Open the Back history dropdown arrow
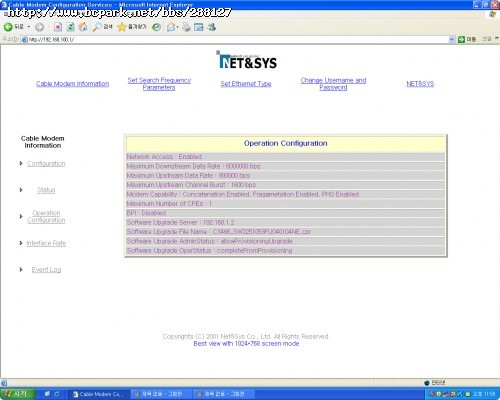The image size is (500, 400). pyautogui.click(x=29, y=27)
